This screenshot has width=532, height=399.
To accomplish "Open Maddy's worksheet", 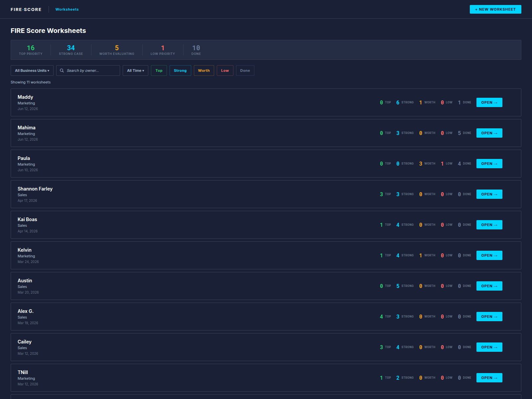I will pos(489,102).
